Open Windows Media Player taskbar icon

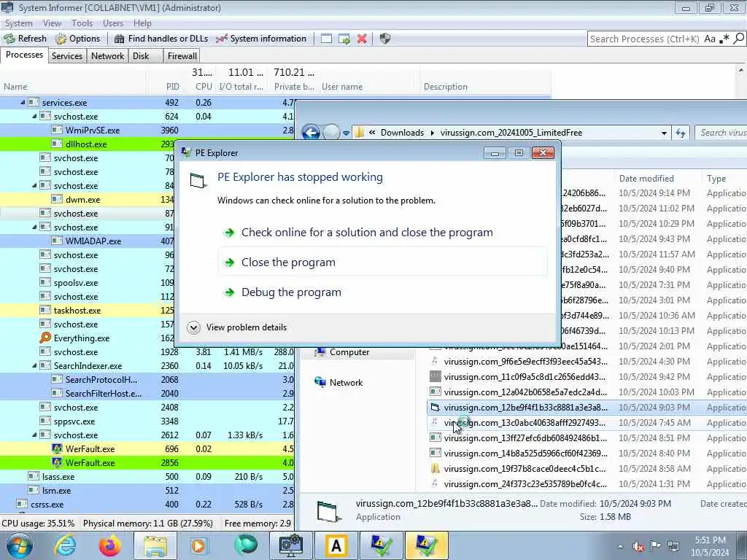199,545
